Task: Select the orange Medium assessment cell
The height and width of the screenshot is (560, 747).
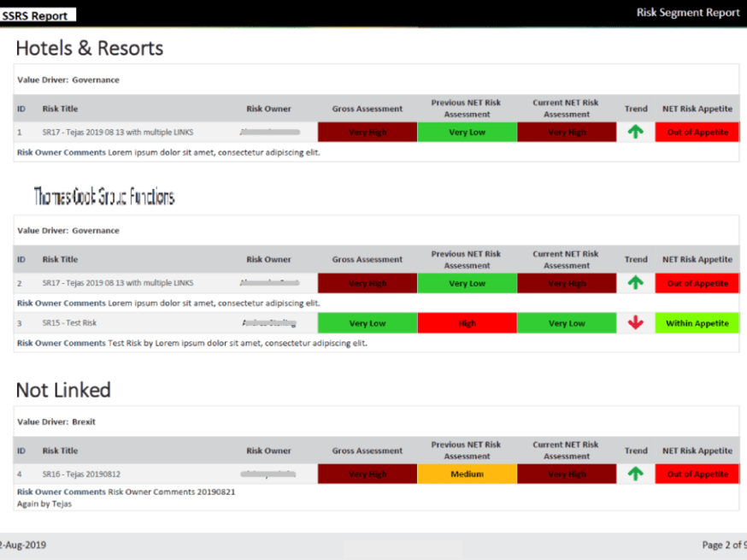Action: (x=467, y=474)
